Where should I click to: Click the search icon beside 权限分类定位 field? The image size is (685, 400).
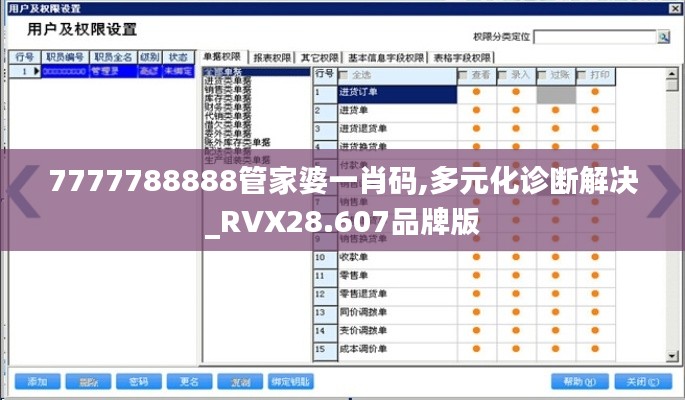(663, 38)
